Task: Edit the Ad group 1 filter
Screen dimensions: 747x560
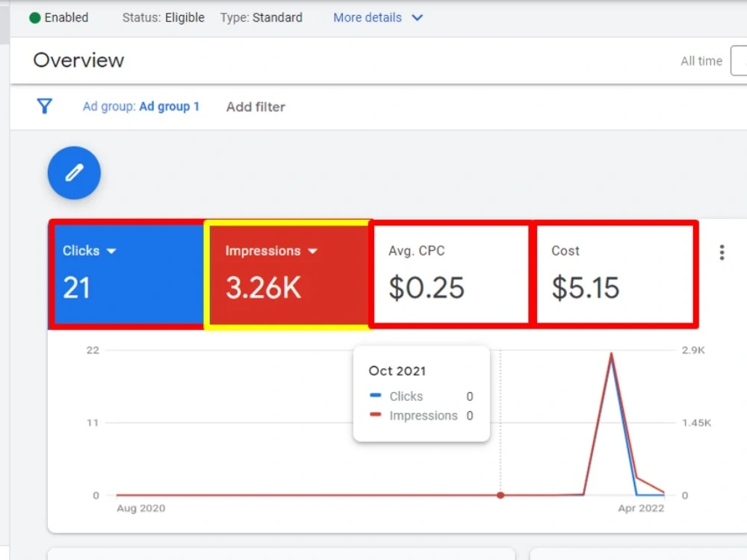Action: (x=141, y=106)
